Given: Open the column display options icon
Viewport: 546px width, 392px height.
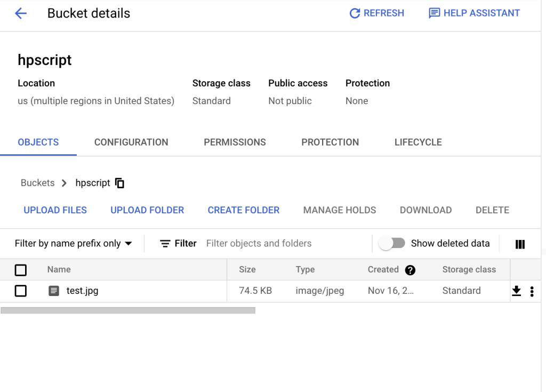Looking at the screenshot, I should [x=520, y=243].
